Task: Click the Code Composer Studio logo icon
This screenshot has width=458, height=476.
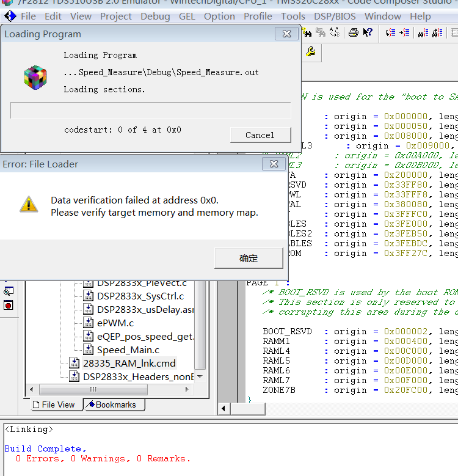Action: pyautogui.click(x=10, y=16)
